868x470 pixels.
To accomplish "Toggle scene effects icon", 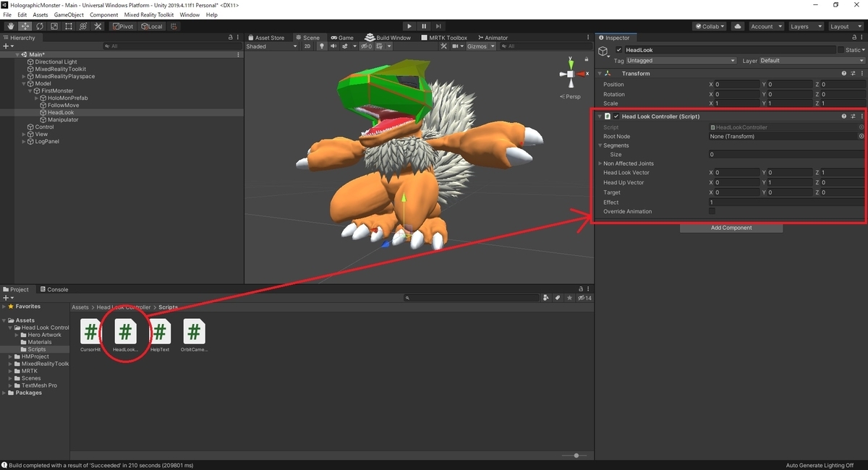I will point(346,46).
